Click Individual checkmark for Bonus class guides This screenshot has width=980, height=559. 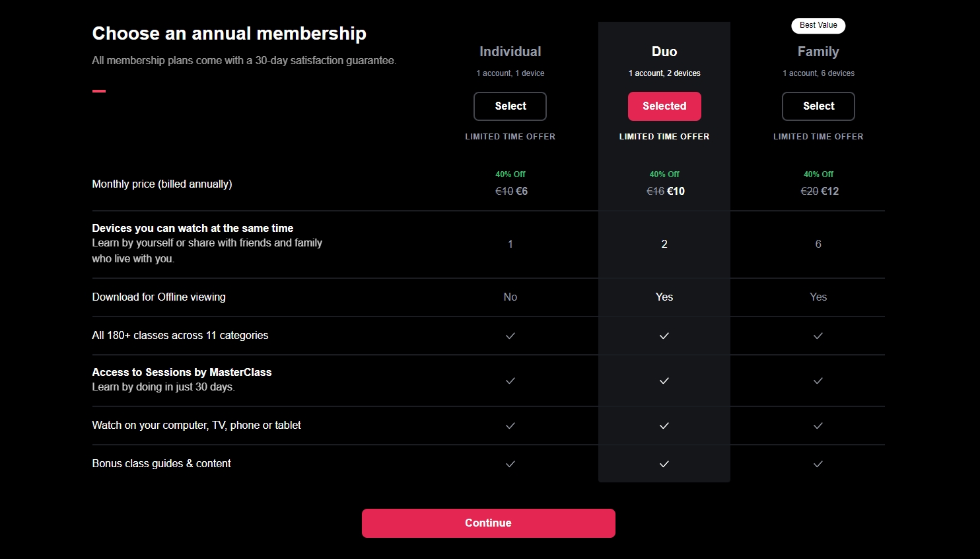pos(510,464)
